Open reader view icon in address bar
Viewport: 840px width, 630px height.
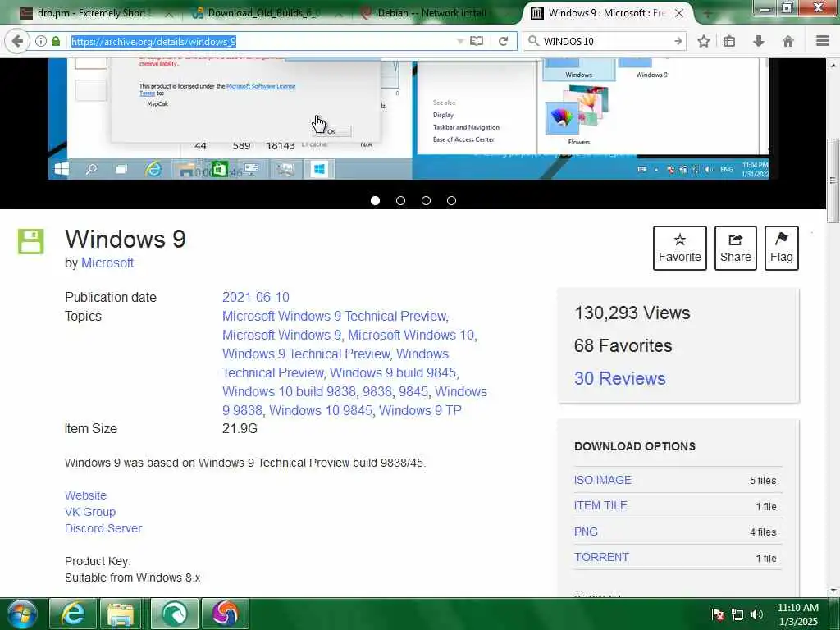coord(477,41)
